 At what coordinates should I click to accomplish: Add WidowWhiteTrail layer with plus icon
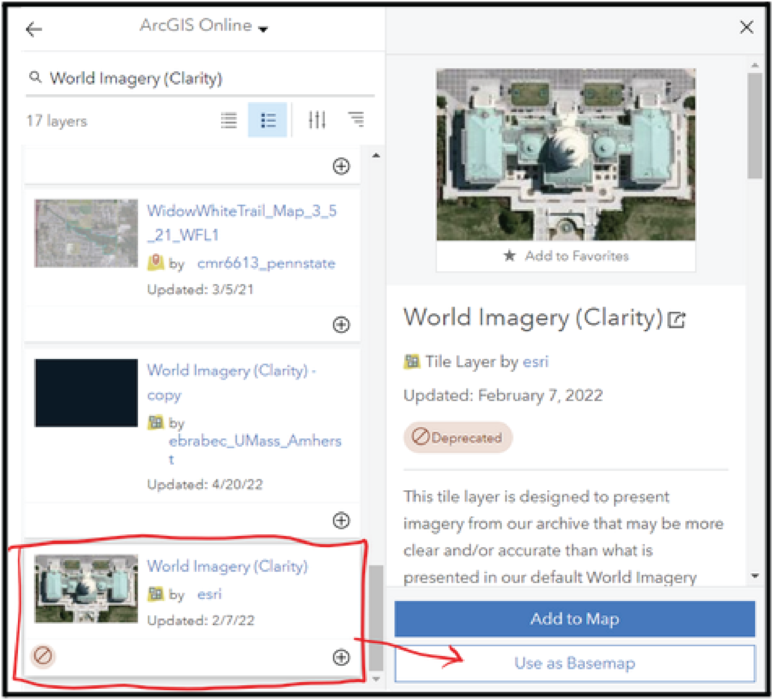pyautogui.click(x=341, y=325)
